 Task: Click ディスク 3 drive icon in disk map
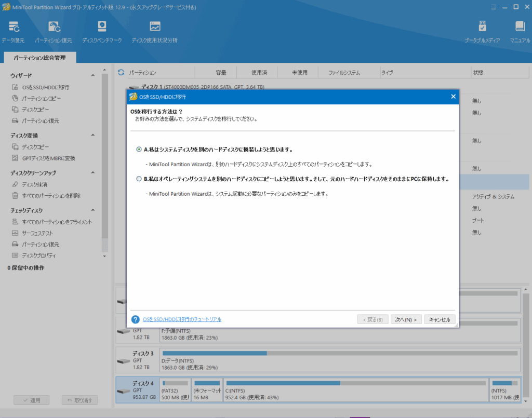pos(123,361)
